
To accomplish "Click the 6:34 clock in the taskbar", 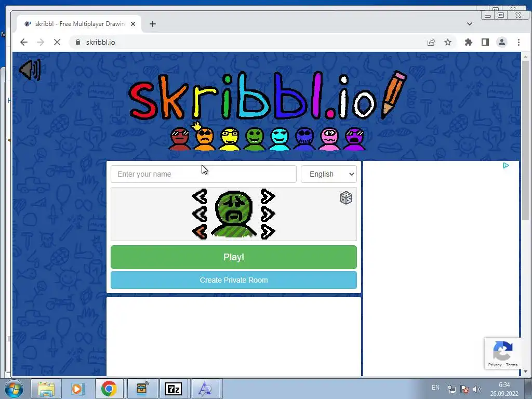I will pyautogui.click(x=504, y=385).
